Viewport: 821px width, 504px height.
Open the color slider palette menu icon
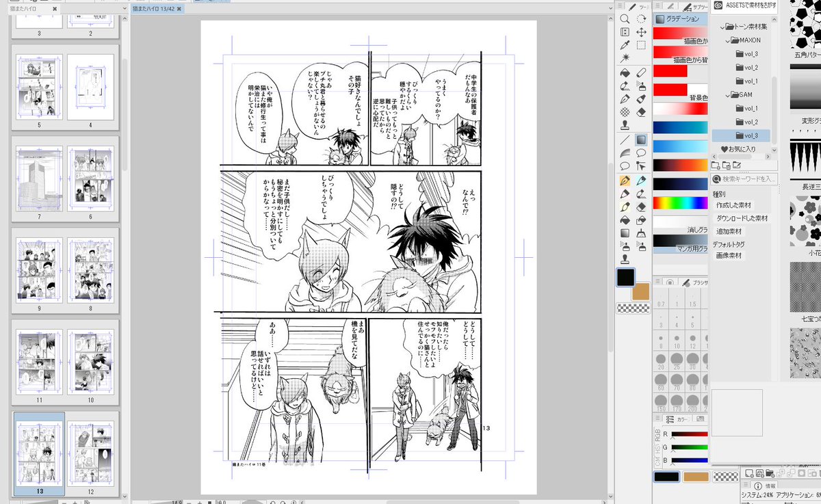(x=658, y=419)
